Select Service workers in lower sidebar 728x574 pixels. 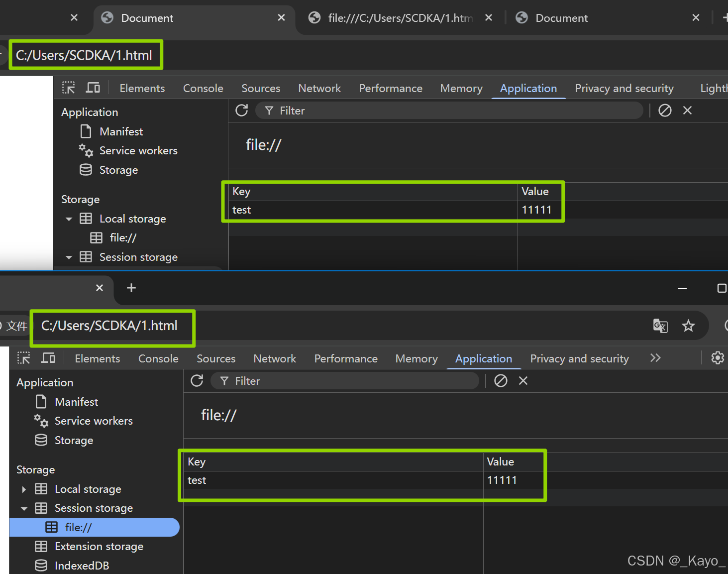coord(94,421)
